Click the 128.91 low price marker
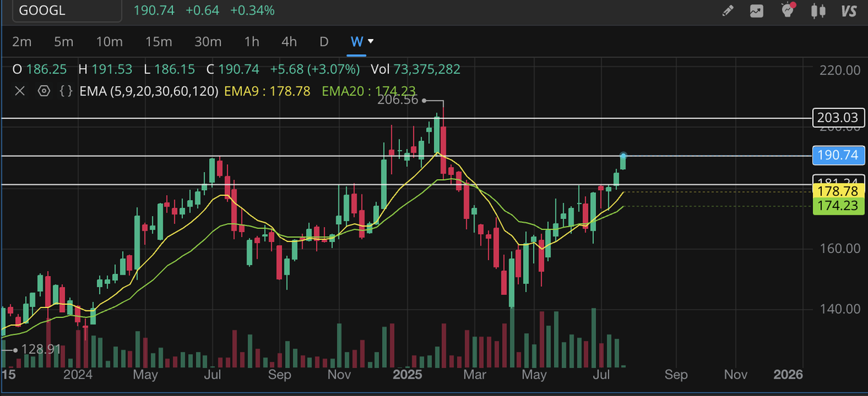The image size is (868, 396). point(40,349)
